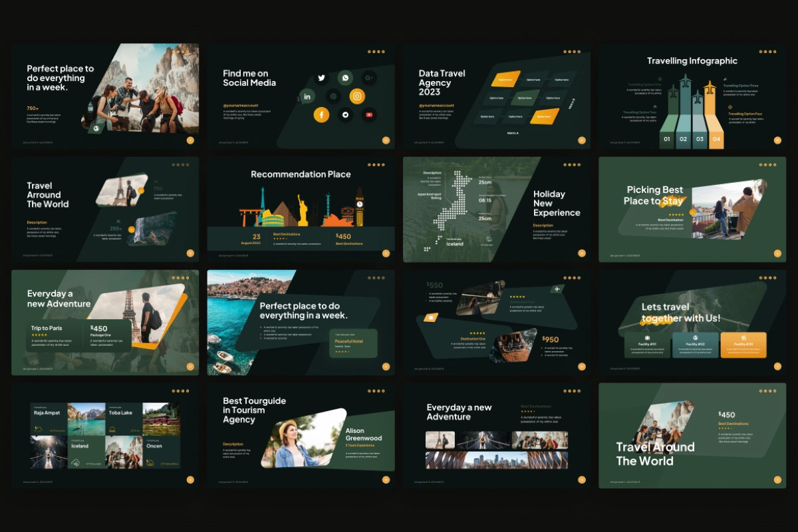Image resolution: width=798 pixels, height=532 pixels.
Task: Select the Recommendation Place slide title
Action: click(x=301, y=174)
